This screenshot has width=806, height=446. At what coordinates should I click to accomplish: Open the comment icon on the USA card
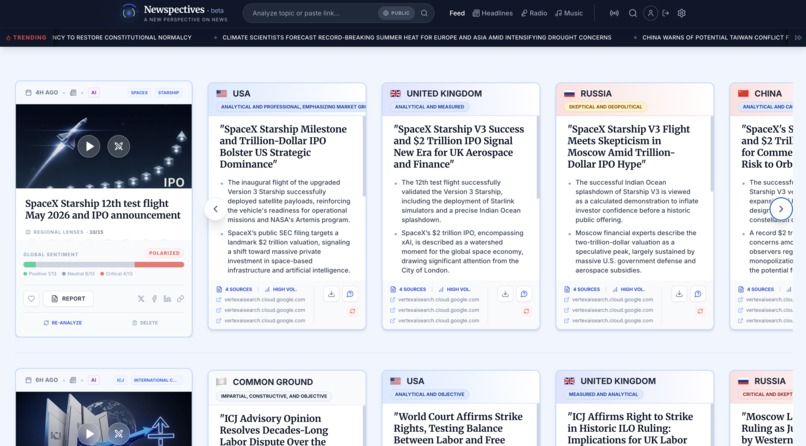click(350, 294)
